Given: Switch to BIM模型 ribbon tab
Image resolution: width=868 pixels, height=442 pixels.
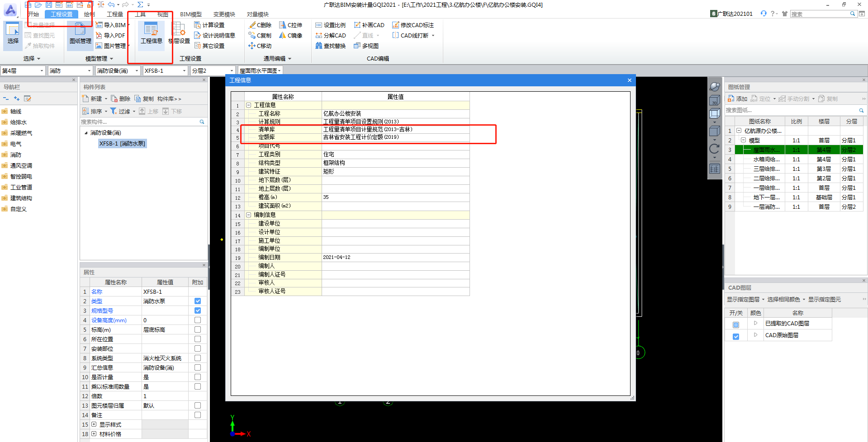Looking at the screenshot, I should pos(191,14).
